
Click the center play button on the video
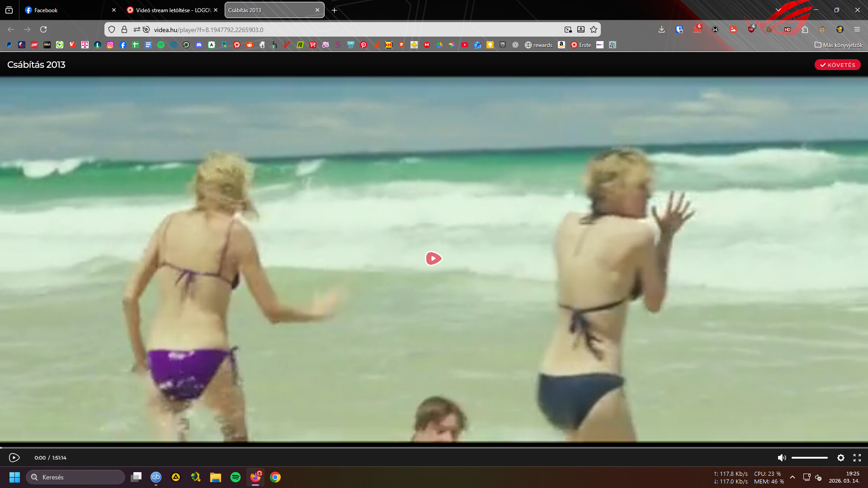coord(433,258)
